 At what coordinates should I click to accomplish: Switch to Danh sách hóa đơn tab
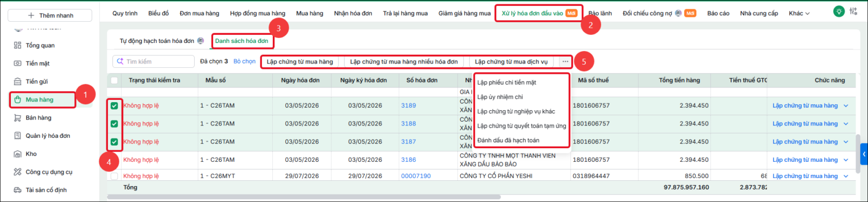click(241, 41)
